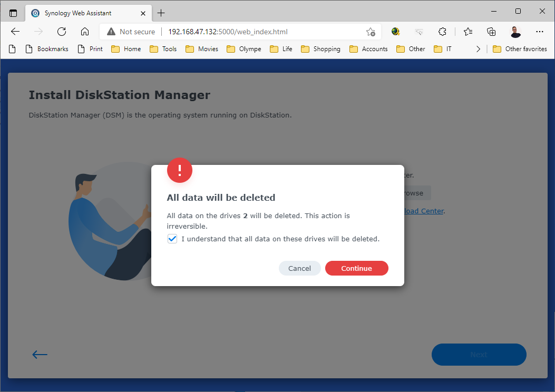Click the browser back arrow
The width and height of the screenshot is (555, 392).
15,32
